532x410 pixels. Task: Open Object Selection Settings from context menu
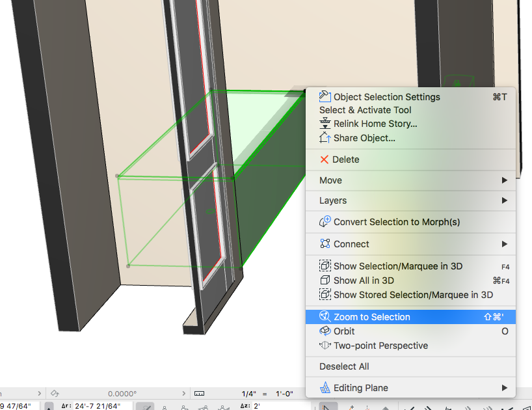coord(410,97)
